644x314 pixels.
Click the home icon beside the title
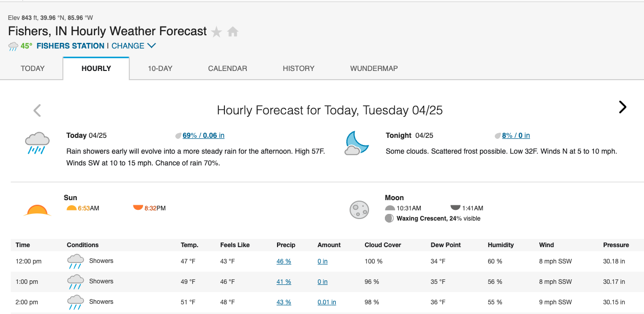[233, 32]
